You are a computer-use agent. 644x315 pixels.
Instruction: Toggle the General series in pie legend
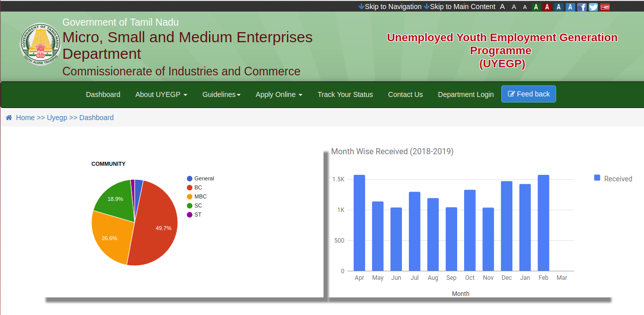click(204, 178)
